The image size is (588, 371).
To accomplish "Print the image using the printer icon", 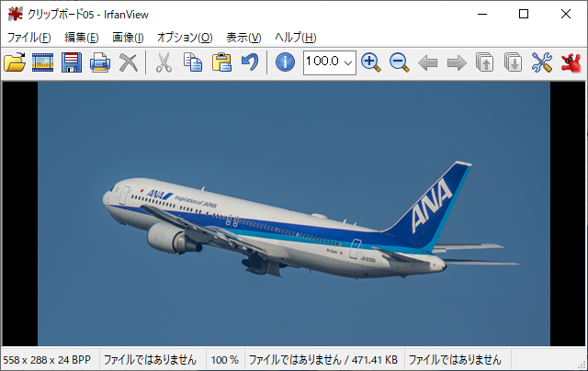I will [x=100, y=62].
